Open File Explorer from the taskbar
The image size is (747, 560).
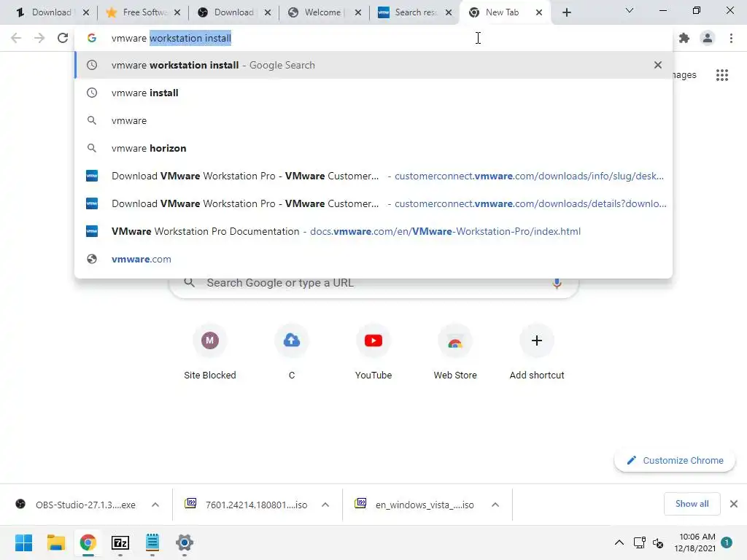[x=55, y=542]
